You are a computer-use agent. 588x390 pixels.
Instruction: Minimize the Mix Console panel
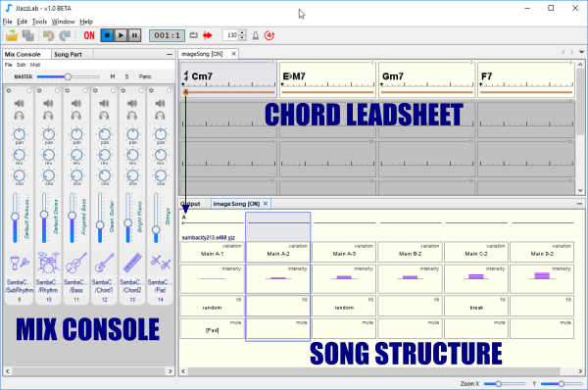[170, 54]
